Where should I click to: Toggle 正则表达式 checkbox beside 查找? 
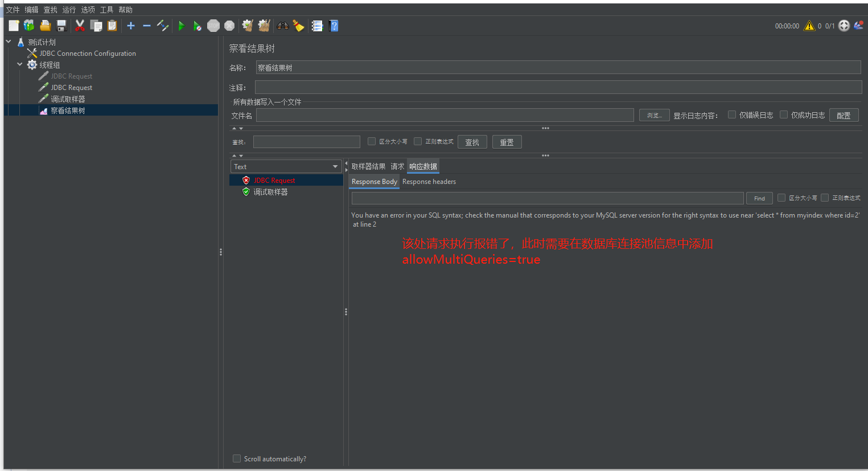418,141
